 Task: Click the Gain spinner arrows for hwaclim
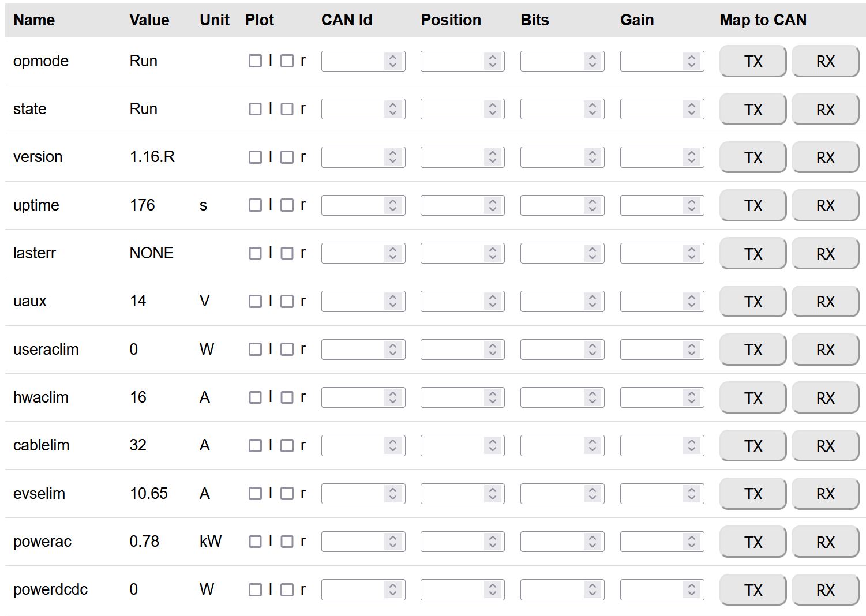tap(691, 397)
